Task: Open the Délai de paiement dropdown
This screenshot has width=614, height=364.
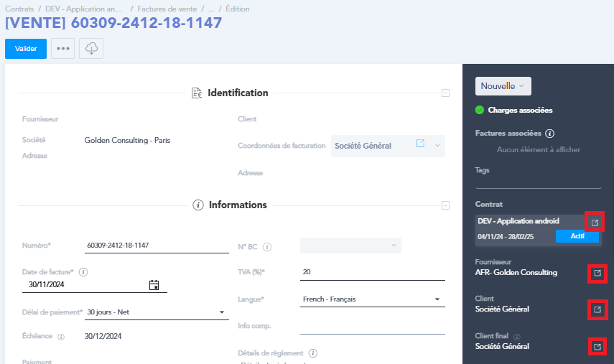Action: [x=157, y=312]
